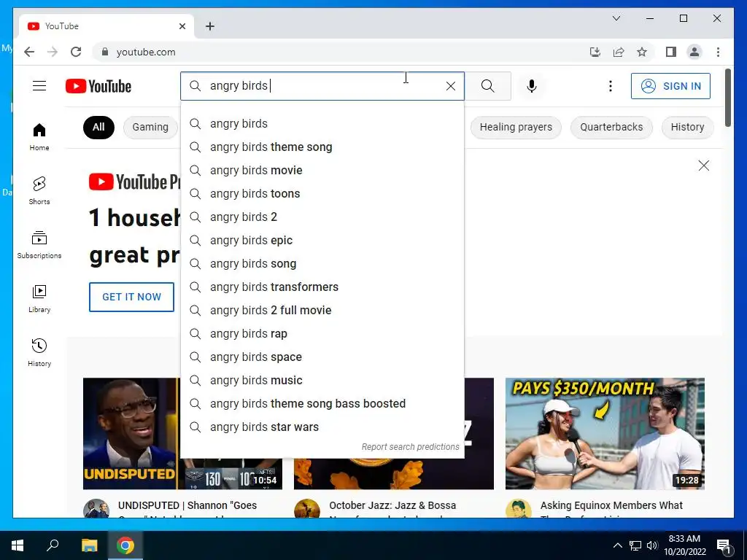Choose suggestion "angry birds music"
Image resolution: width=747 pixels, height=560 pixels.
(322, 381)
